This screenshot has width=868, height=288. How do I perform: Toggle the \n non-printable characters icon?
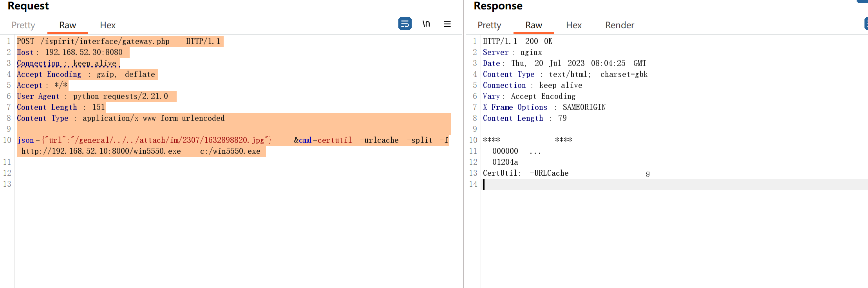tap(426, 24)
